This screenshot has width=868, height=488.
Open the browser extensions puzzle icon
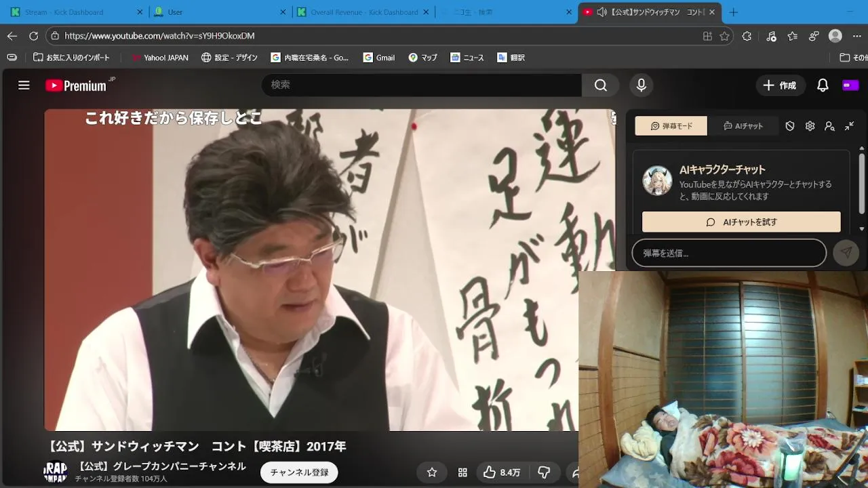click(x=747, y=36)
